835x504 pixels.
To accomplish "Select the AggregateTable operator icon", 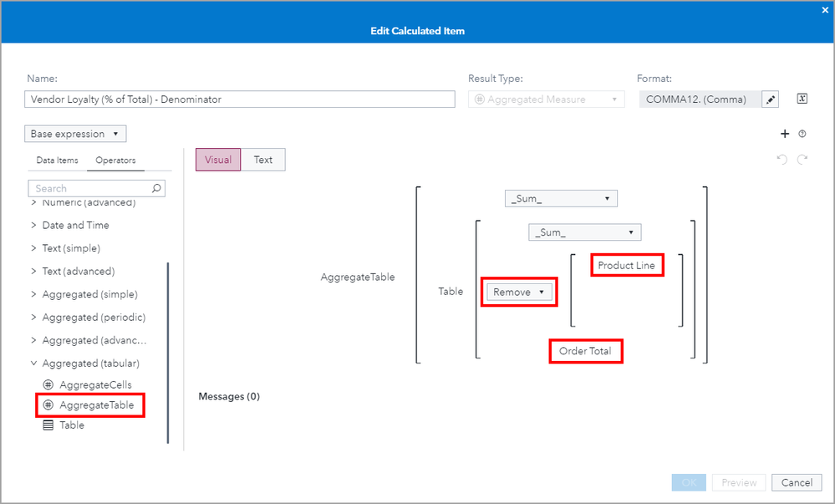I will pyautogui.click(x=48, y=405).
